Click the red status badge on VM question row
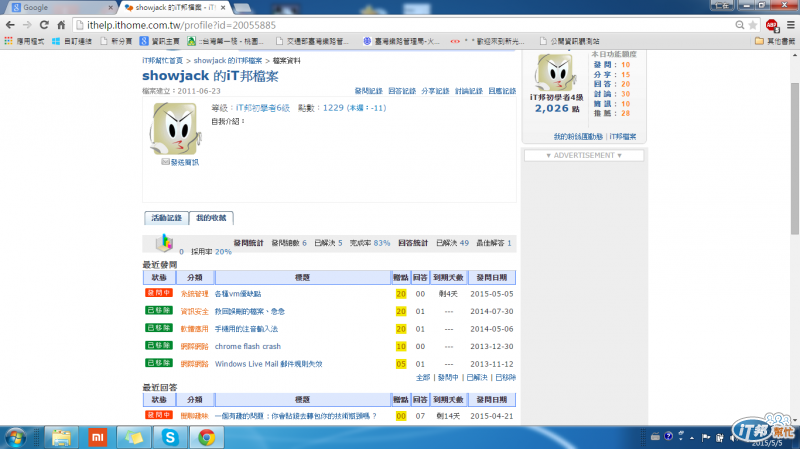 coord(159,293)
